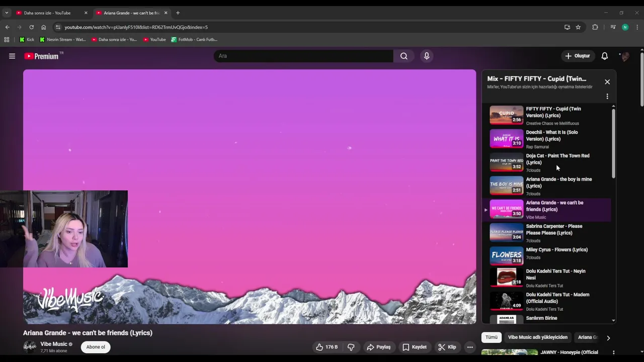Viewport: 644px width, 362px height.
Task: Subscribe with Abone ol button
Action: 96,347
